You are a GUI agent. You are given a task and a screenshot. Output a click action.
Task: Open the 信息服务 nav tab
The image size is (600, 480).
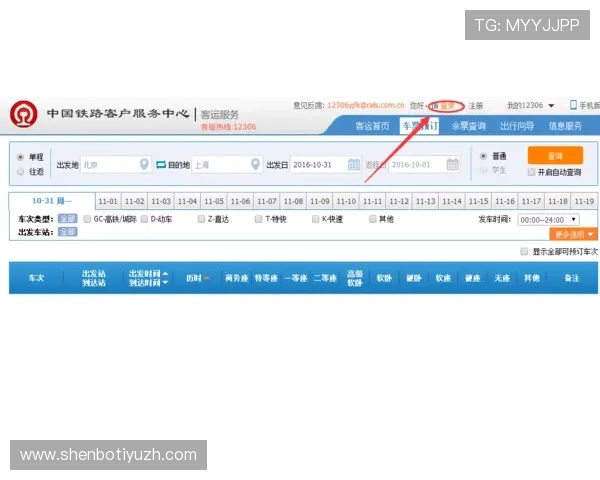point(565,126)
